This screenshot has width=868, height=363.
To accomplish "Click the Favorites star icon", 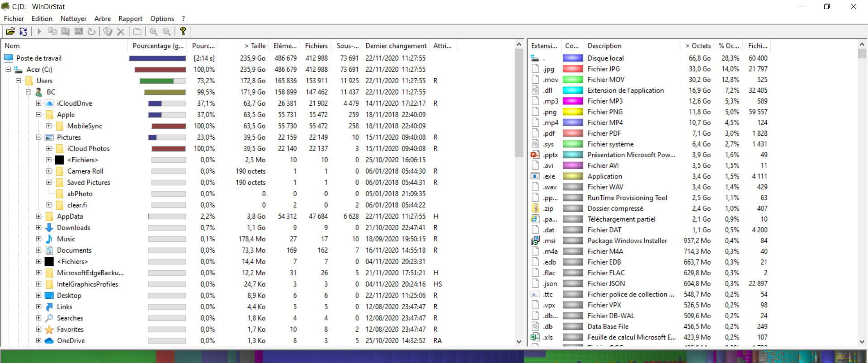I will (49, 329).
